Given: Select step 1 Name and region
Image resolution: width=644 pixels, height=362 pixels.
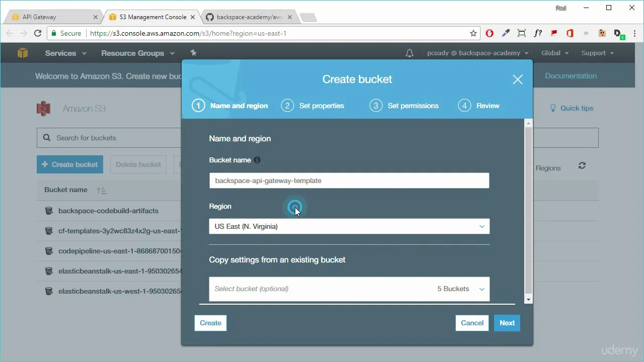Looking at the screenshot, I should 230,106.
